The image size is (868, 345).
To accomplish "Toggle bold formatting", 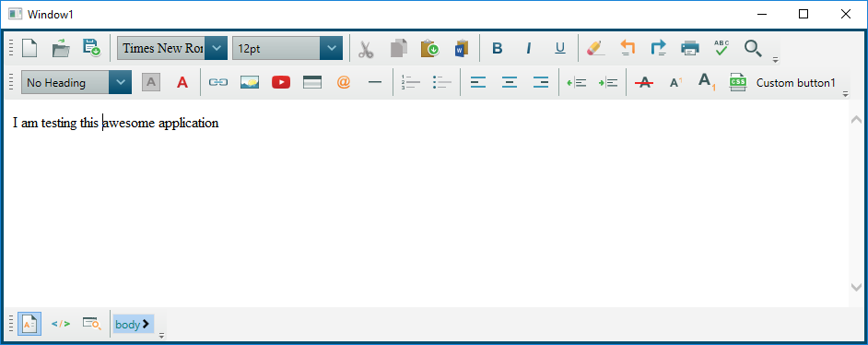I will (497, 49).
